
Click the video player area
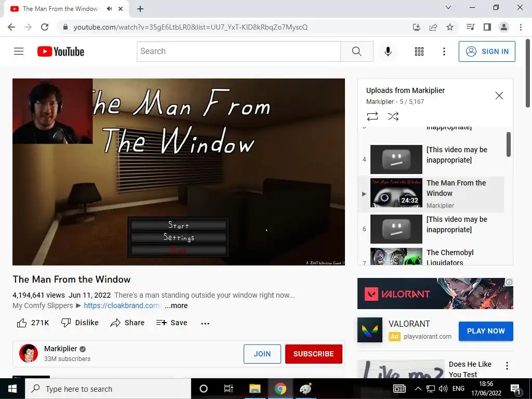[179, 172]
